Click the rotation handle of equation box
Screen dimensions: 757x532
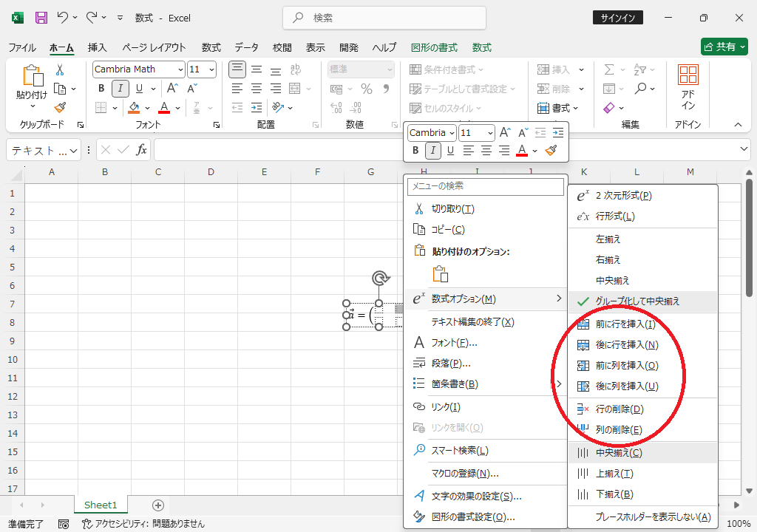[381, 278]
